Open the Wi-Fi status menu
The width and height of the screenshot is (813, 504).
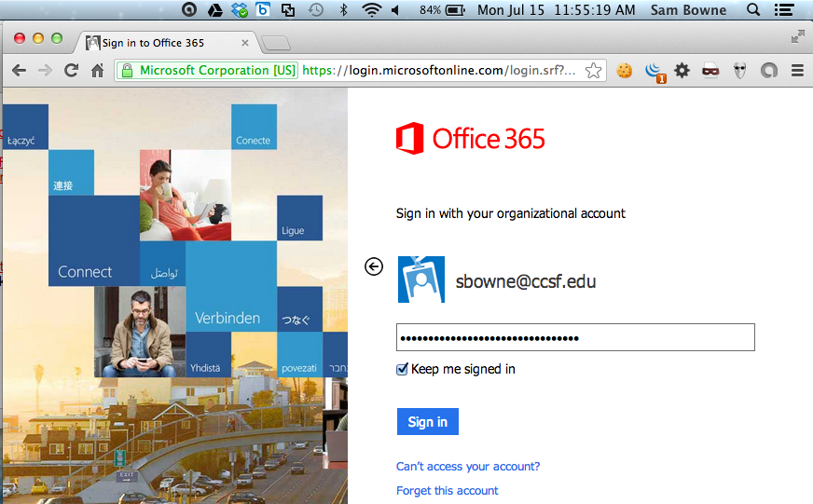click(x=372, y=10)
